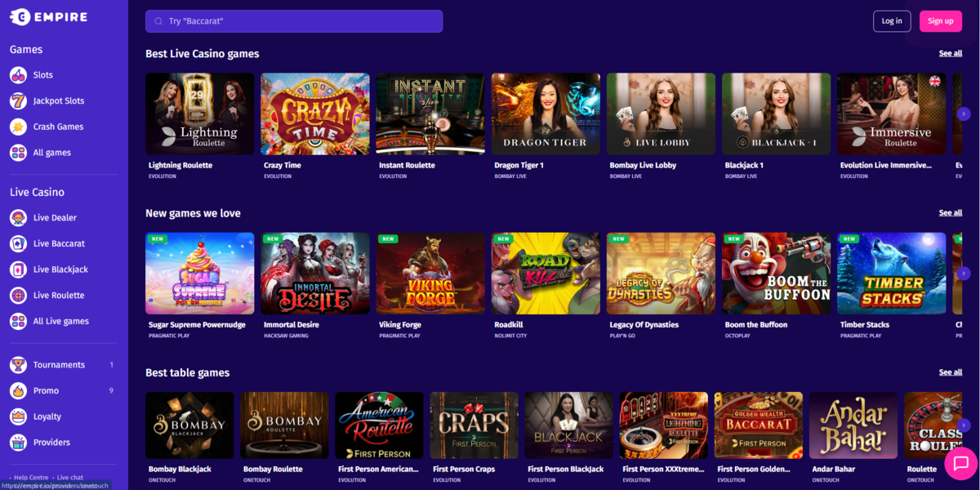Click the "Live Baccarat" sidebar label
The height and width of the screenshot is (490, 980).
59,243
